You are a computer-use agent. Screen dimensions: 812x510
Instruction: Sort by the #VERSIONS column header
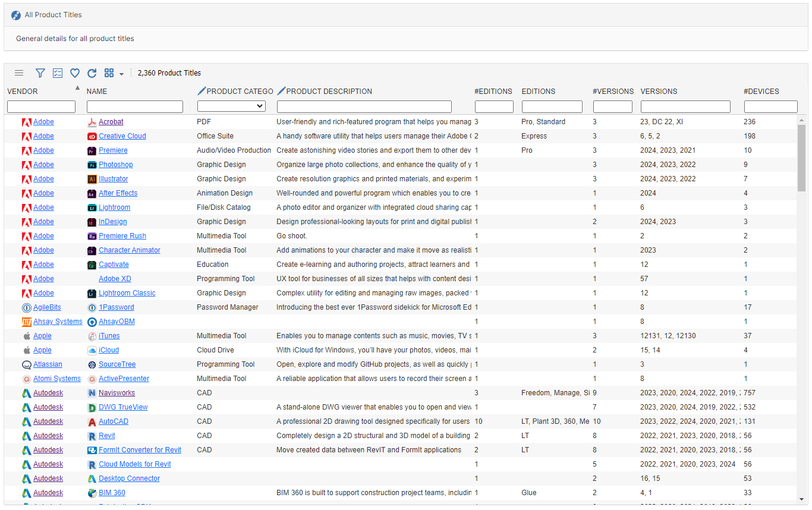point(613,92)
